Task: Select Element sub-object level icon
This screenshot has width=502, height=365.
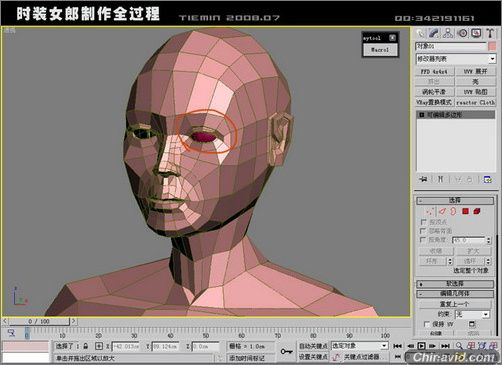Action: [x=477, y=211]
